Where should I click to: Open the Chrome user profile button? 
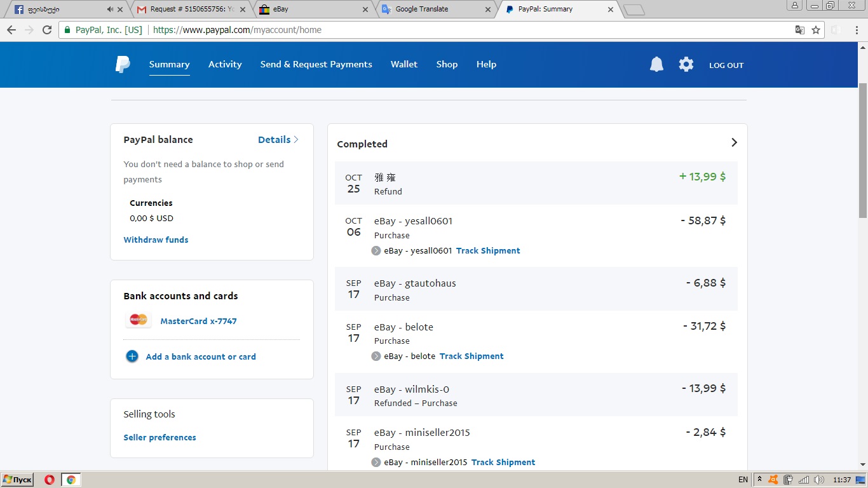795,5
